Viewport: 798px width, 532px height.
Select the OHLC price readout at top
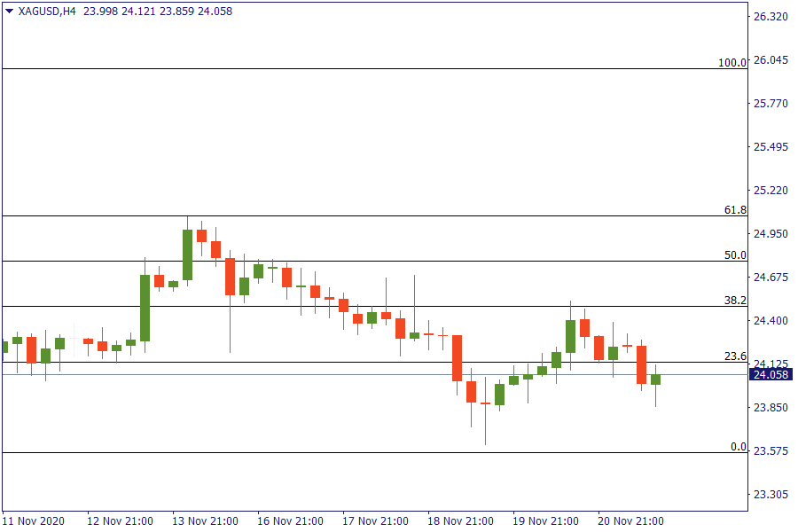click(x=150, y=12)
